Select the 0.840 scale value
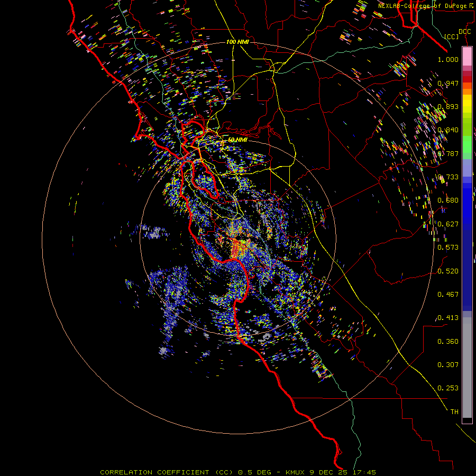 pos(448,130)
